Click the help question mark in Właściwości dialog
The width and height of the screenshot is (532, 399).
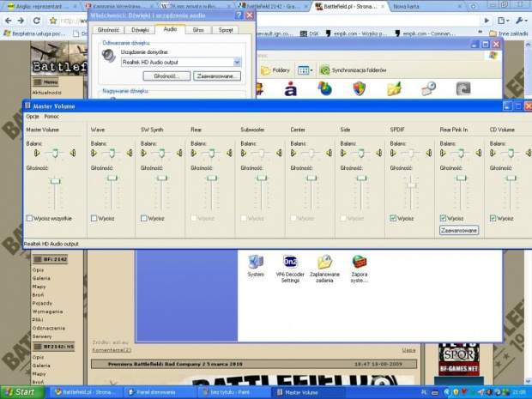coord(239,15)
